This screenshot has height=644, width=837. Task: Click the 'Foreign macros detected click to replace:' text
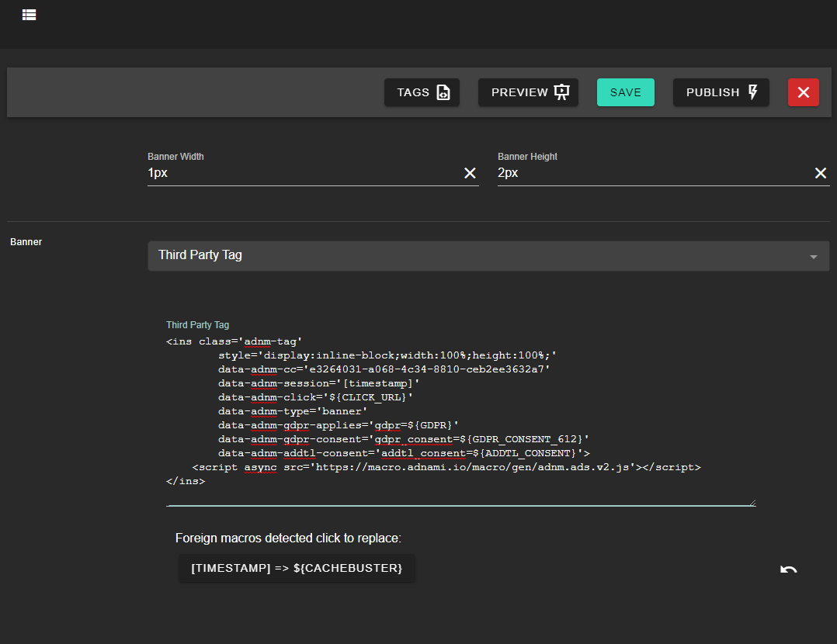(288, 538)
